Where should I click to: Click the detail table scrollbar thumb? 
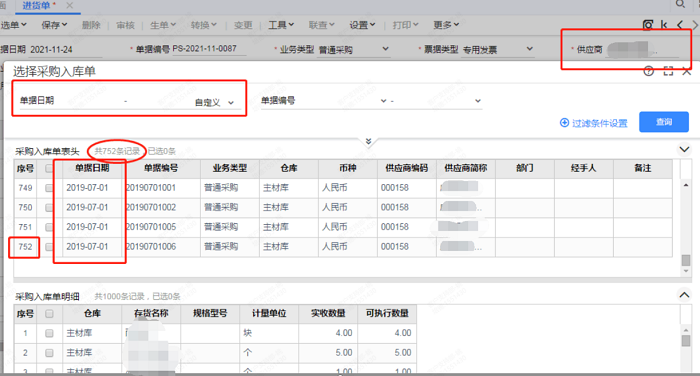tap(686, 340)
